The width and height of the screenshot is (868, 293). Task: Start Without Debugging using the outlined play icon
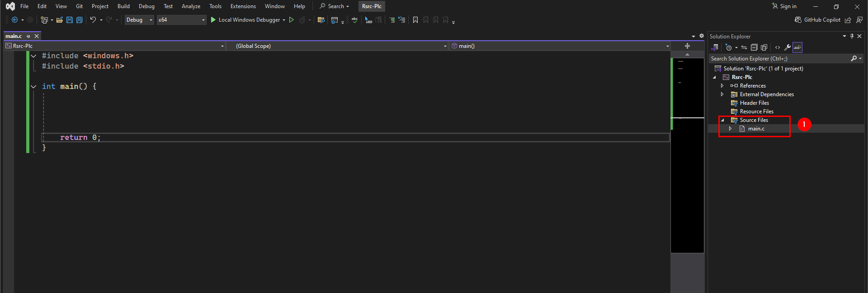coord(292,20)
